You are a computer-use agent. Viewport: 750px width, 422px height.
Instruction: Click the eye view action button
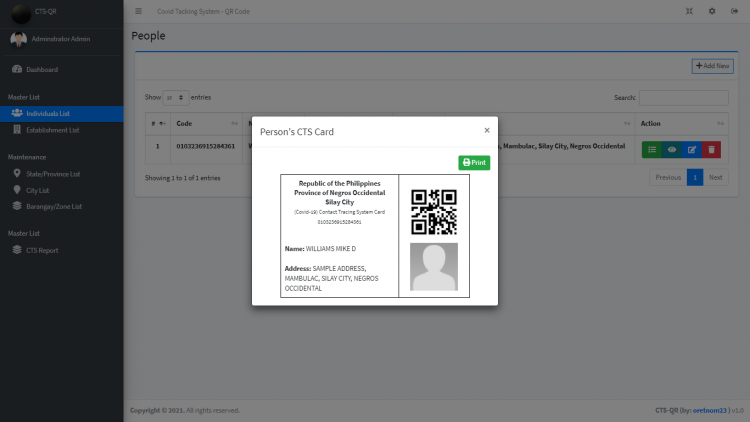672,150
